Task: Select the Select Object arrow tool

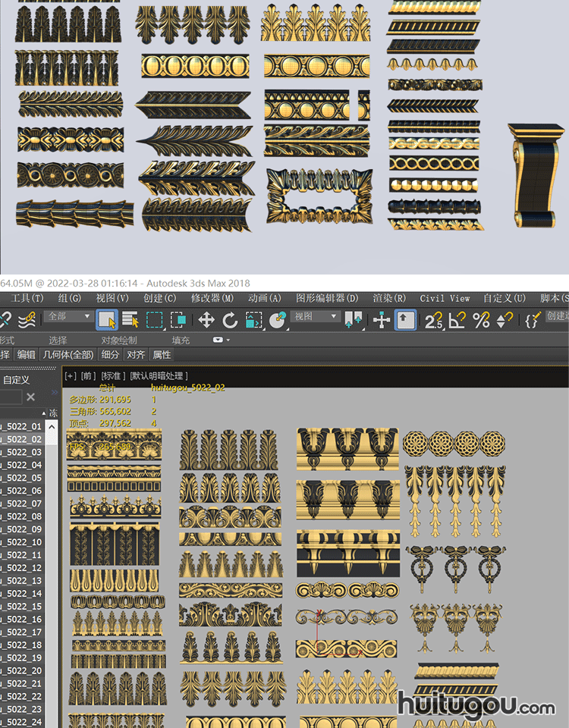Action: [x=106, y=320]
